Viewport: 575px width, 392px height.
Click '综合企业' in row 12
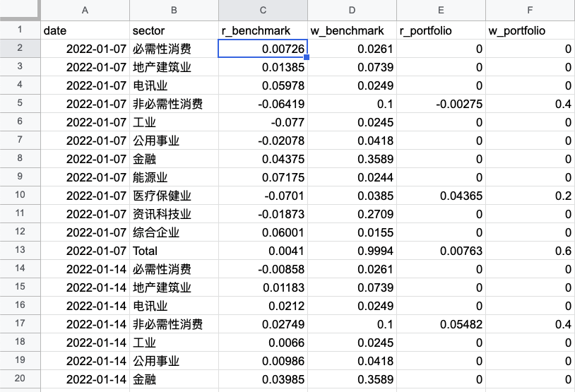tap(174, 232)
